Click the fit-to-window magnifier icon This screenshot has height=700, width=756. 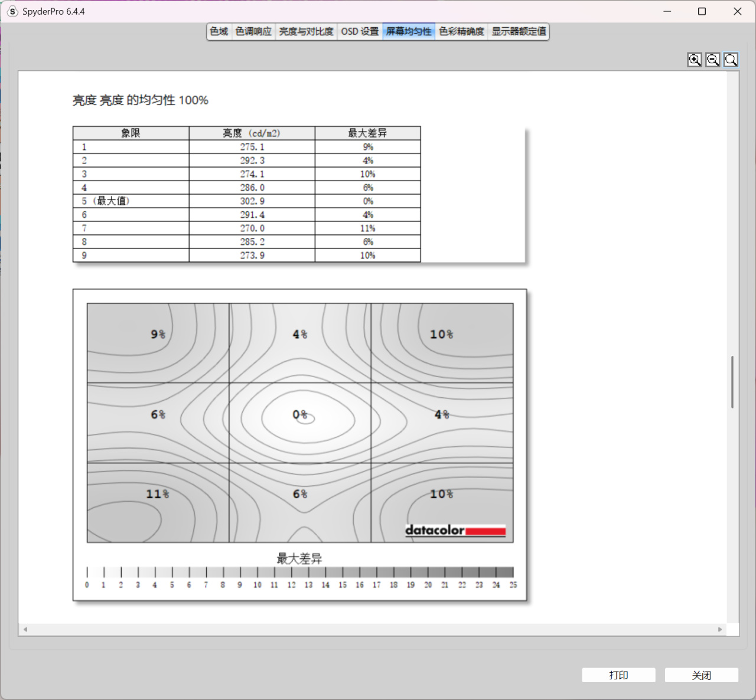(x=731, y=60)
